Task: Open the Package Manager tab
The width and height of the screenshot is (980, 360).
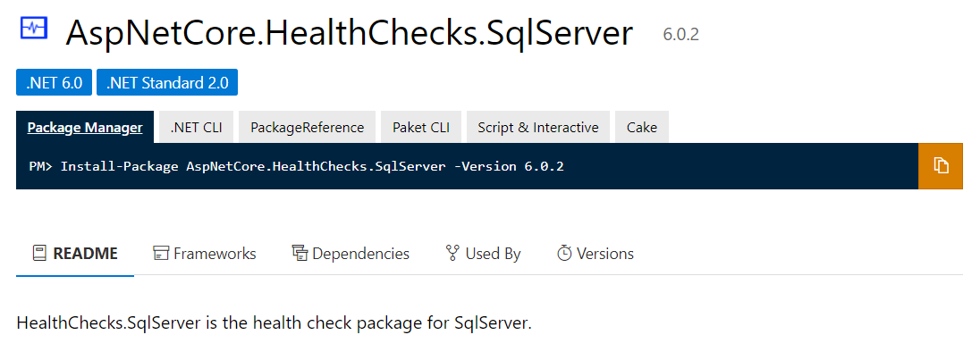Action: (x=85, y=127)
